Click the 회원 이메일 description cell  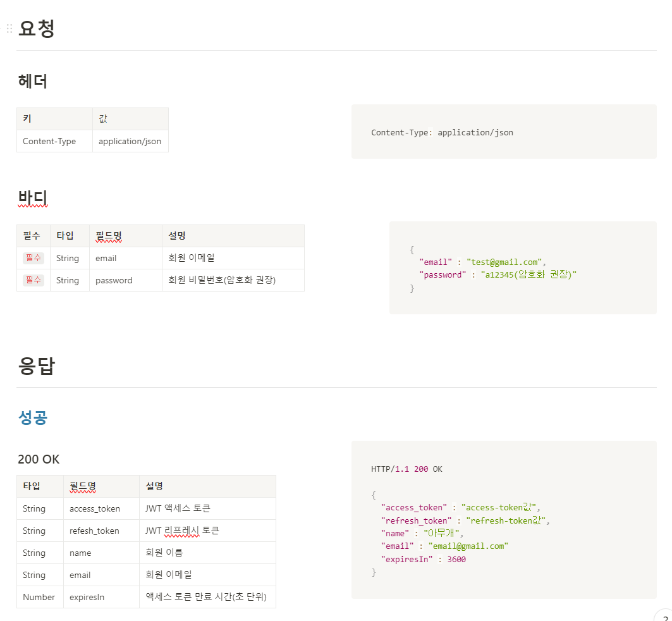click(192, 258)
